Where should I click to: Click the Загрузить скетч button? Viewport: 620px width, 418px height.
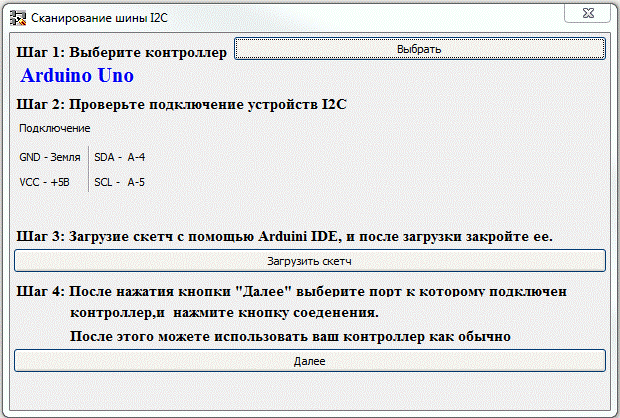[310, 261]
